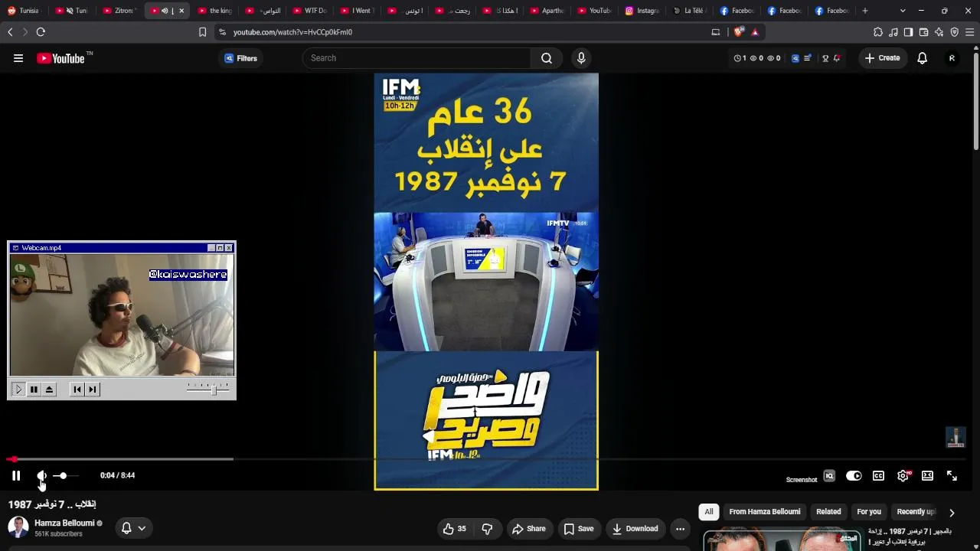Expand subscription notification bell dropdown
Screen dimensions: 980x551
pyautogui.click(x=133, y=528)
